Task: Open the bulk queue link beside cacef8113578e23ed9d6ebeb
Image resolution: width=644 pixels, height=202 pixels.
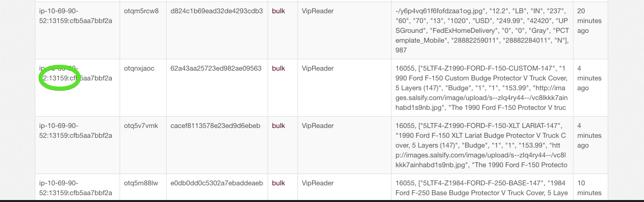Action: (x=278, y=126)
